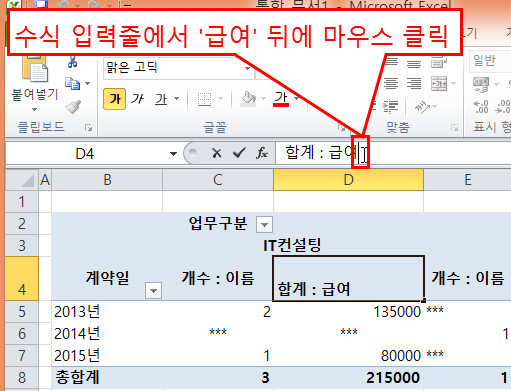Open the 일반 number format box
Image resolution: width=511 pixels, height=391 pixels.
[490, 61]
